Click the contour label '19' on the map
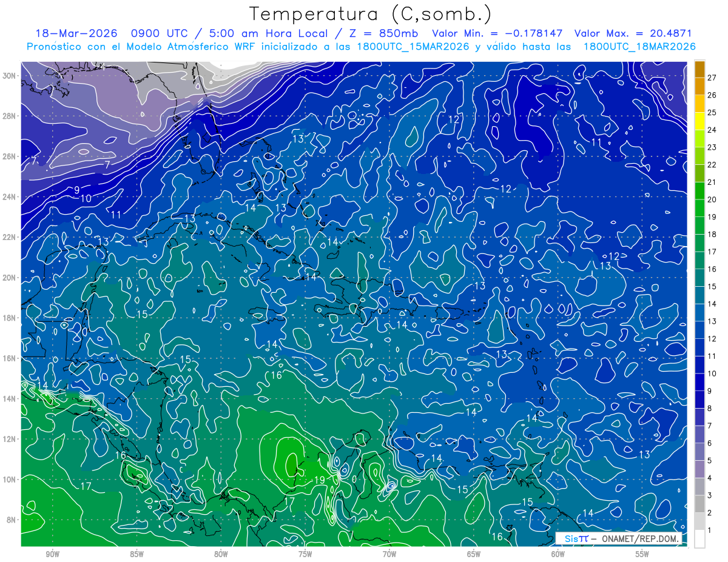This screenshot has height=562, width=728. tap(319, 480)
